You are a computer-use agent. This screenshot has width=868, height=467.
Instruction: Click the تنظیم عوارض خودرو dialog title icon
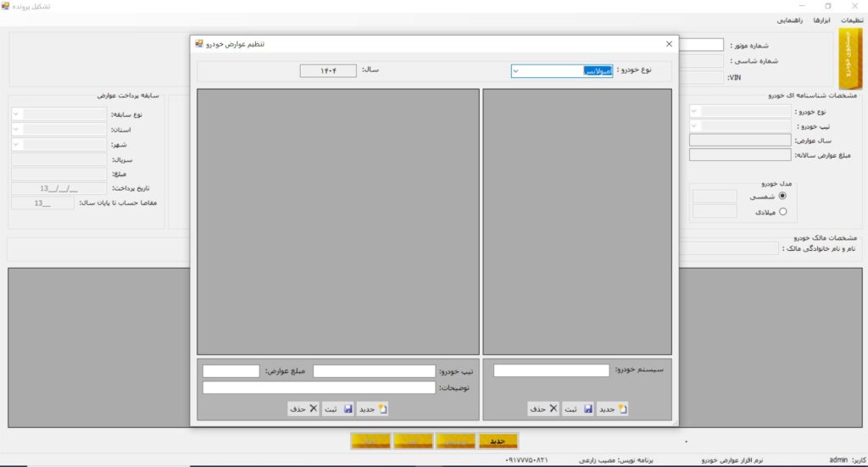click(x=199, y=44)
